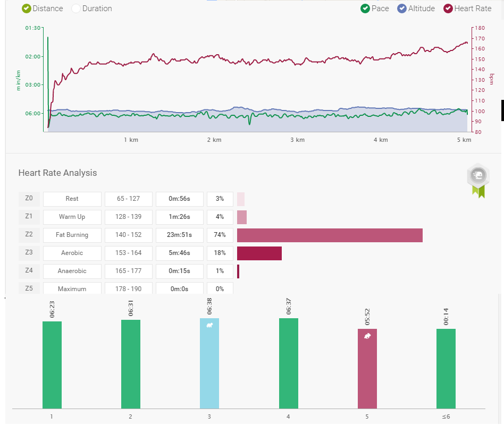Screen dimensions: 504x425
Task: Click the 3 km chart axis marker
Action: 298,140
